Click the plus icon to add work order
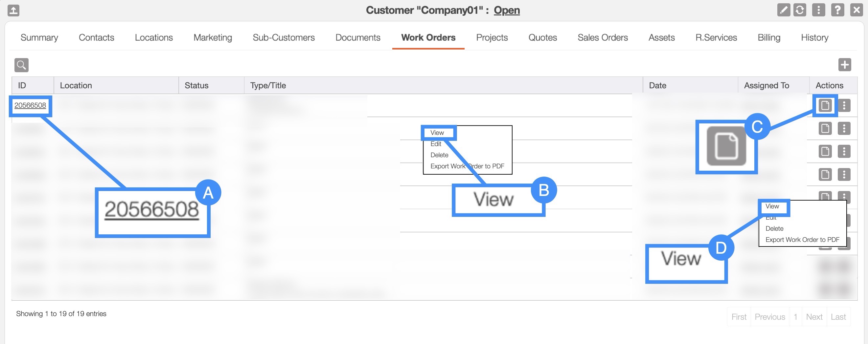Screen dimensions: 868x344 click(x=844, y=65)
